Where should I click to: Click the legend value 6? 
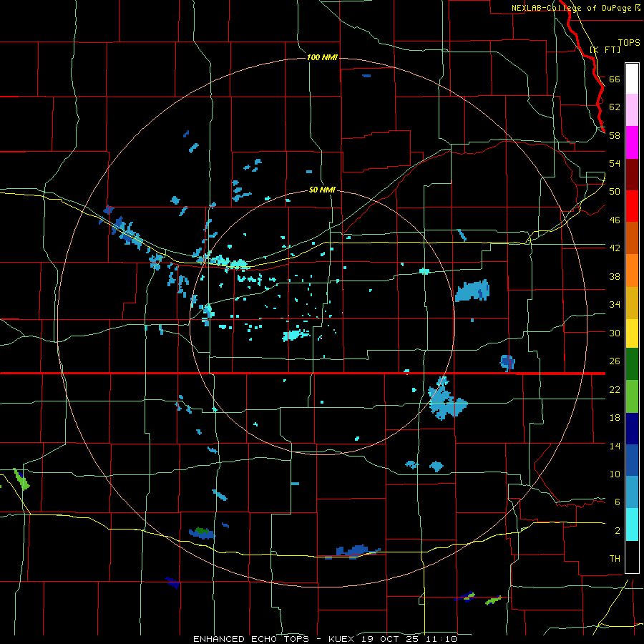[617, 502]
